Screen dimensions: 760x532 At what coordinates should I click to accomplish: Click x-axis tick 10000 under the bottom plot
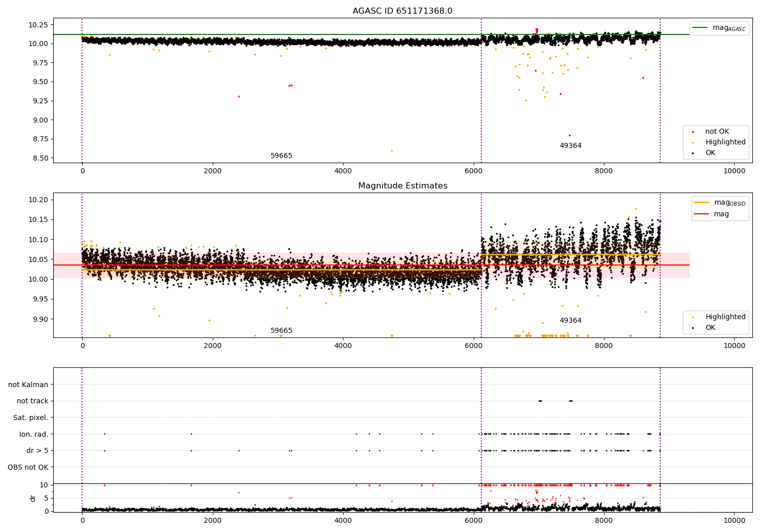point(735,521)
